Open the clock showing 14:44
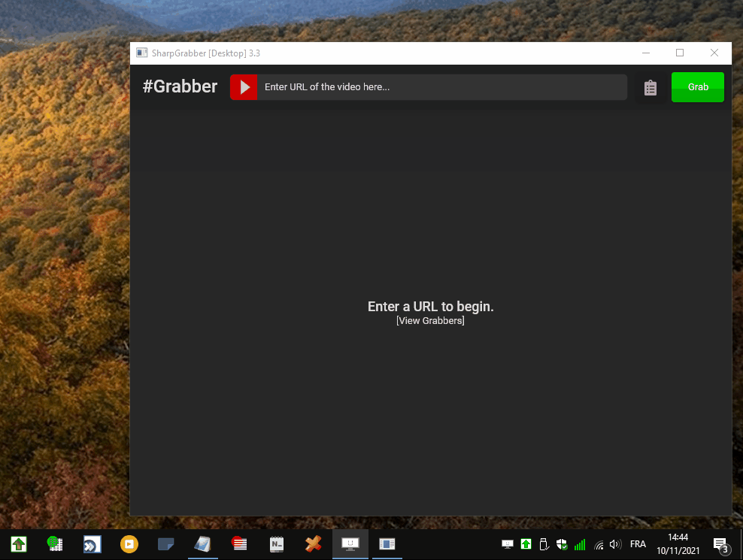The width and height of the screenshot is (743, 560). click(678, 544)
